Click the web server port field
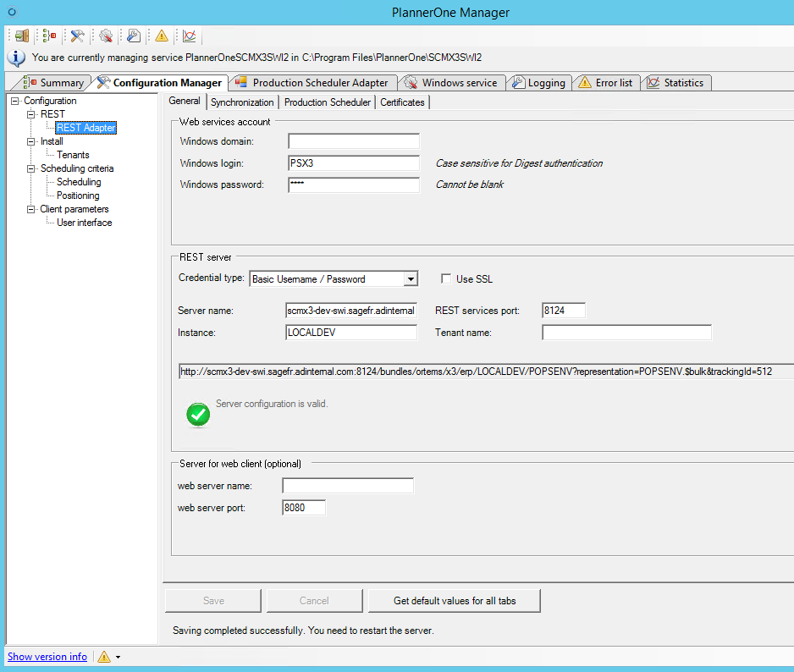This screenshot has width=794, height=672. click(x=304, y=508)
